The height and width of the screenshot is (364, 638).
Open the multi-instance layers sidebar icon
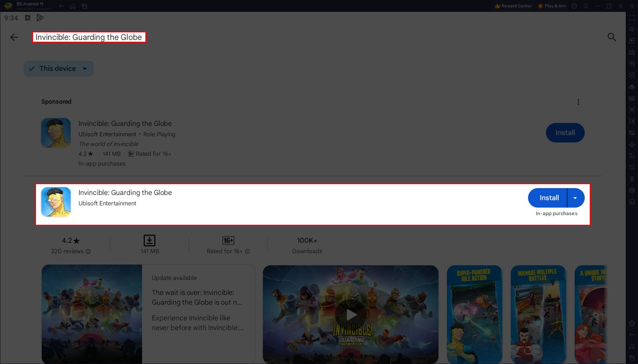click(x=632, y=190)
